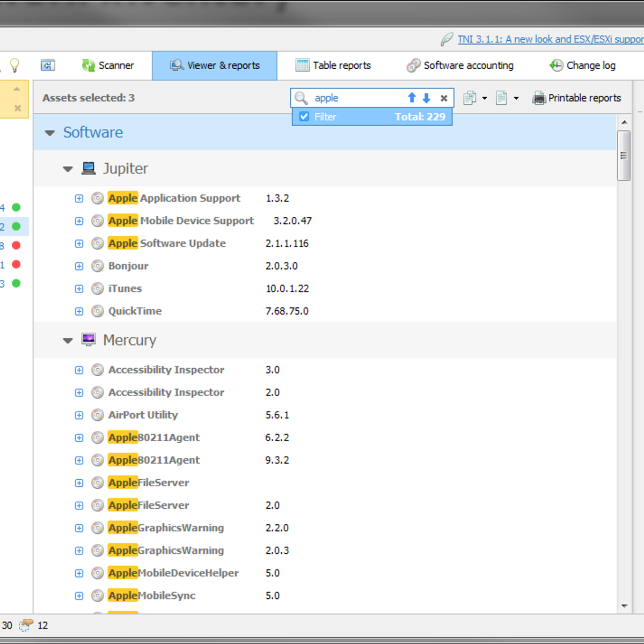Expand Accessibility Inspector 2.0 entry
Viewport: 644px width, 644px height.
79,393
